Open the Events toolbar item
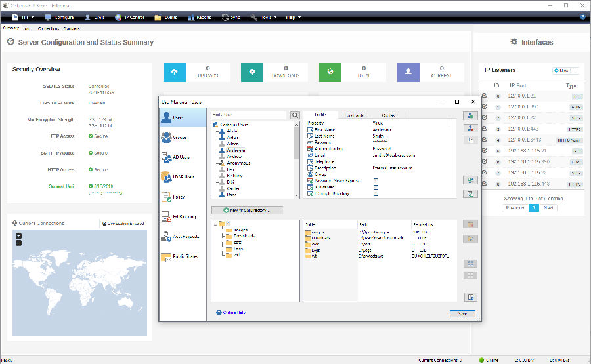The height and width of the screenshot is (364, 591). click(166, 17)
